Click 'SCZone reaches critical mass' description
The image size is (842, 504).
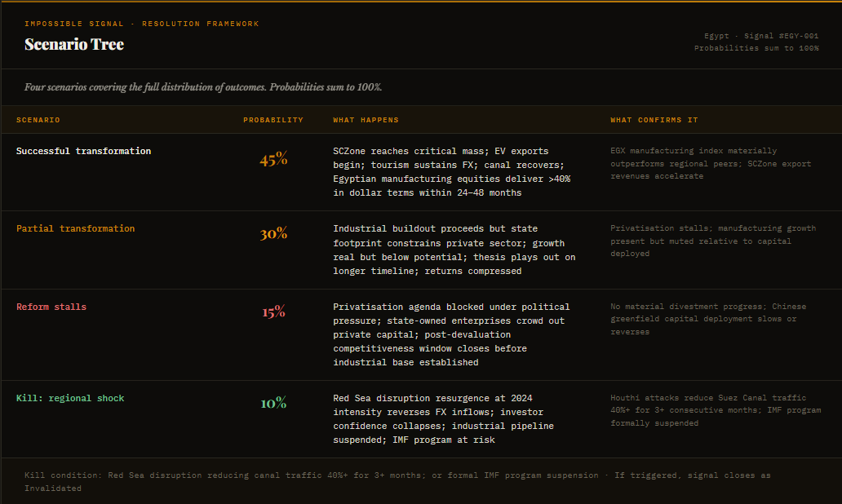[x=452, y=172]
